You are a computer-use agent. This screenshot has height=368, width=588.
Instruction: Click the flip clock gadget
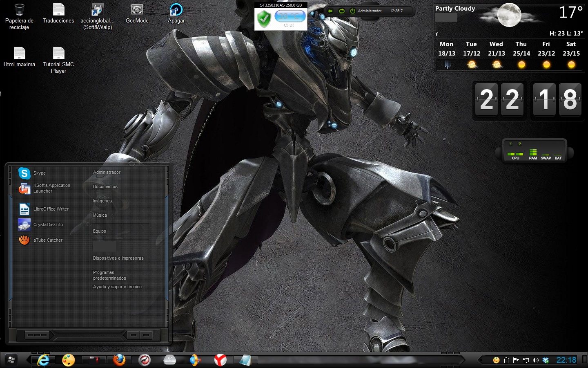click(x=527, y=100)
